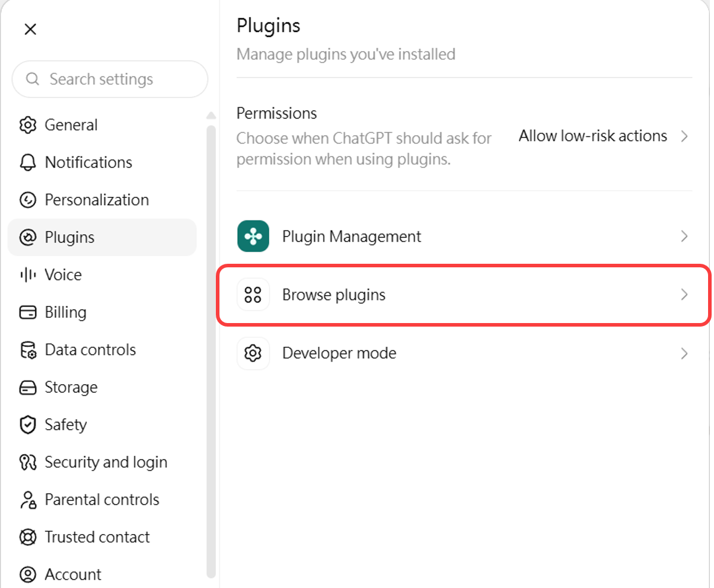The width and height of the screenshot is (714, 588).
Task: Open the Storage settings section
Action: click(102, 387)
